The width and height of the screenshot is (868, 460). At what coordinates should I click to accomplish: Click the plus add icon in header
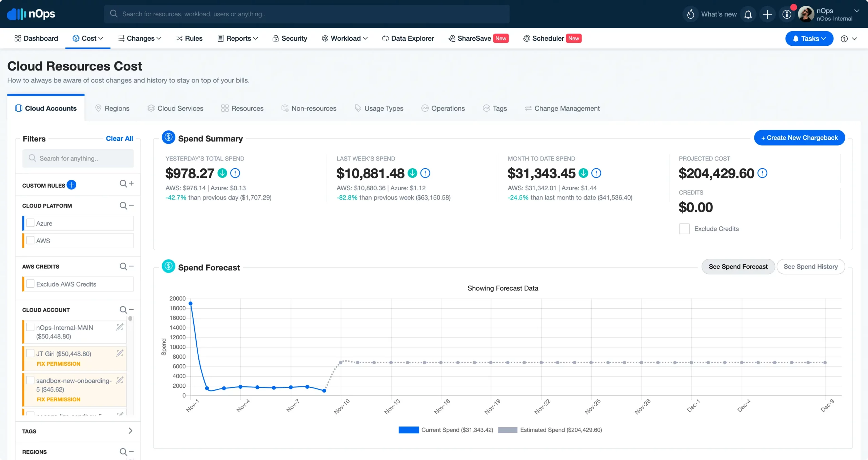(767, 14)
